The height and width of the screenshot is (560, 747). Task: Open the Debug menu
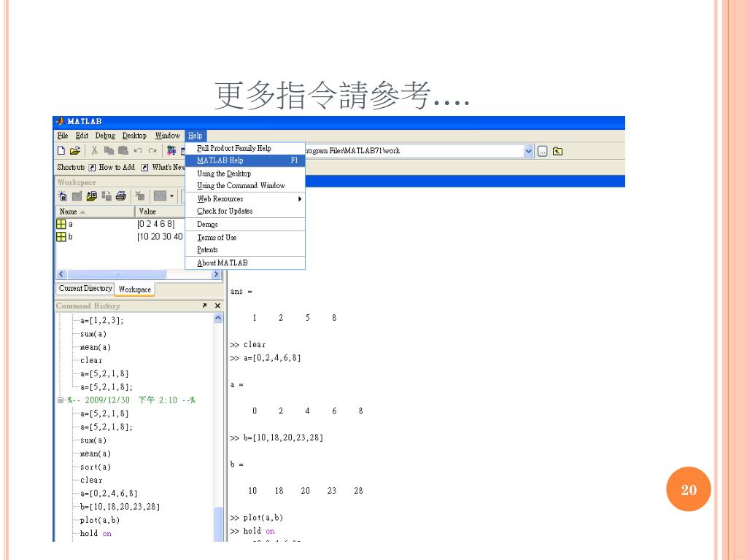tap(105, 136)
